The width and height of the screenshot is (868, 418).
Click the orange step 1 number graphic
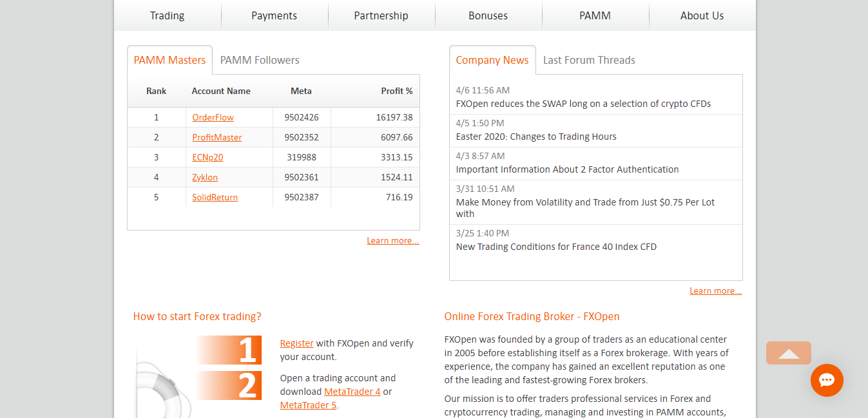(x=229, y=350)
